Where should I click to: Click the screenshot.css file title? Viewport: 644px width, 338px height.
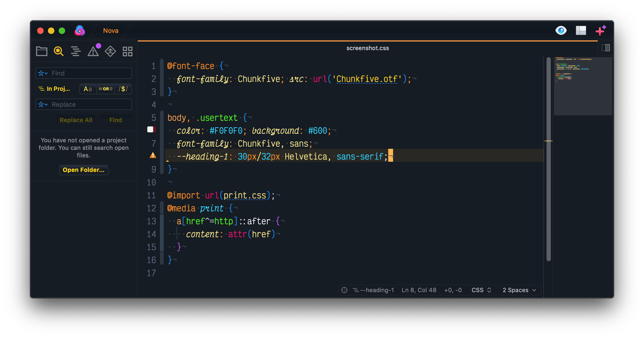(x=367, y=48)
